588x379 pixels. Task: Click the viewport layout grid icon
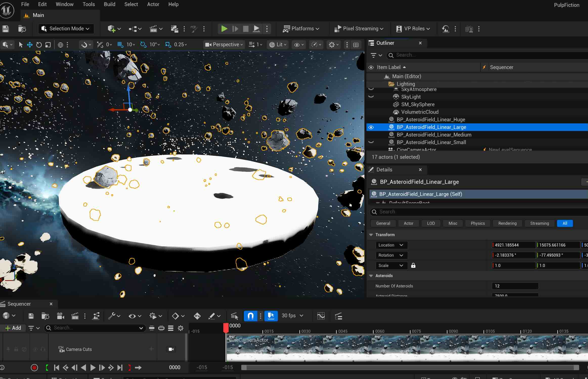click(356, 45)
